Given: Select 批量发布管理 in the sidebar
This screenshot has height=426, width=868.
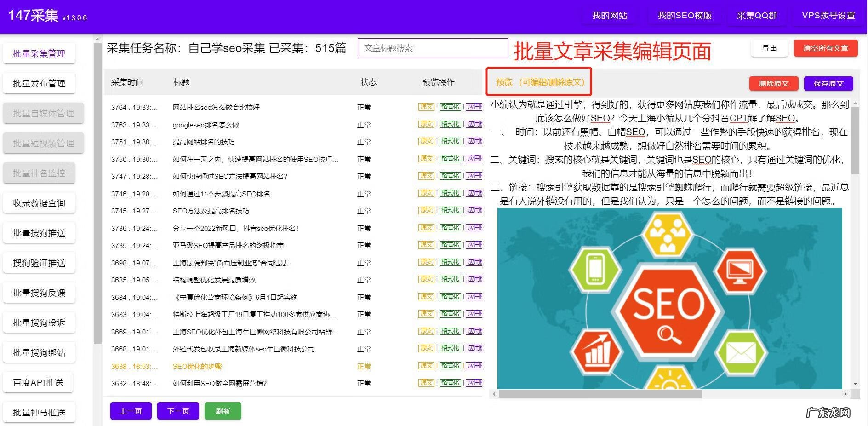Looking at the screenshot, I should click(39, 83).
